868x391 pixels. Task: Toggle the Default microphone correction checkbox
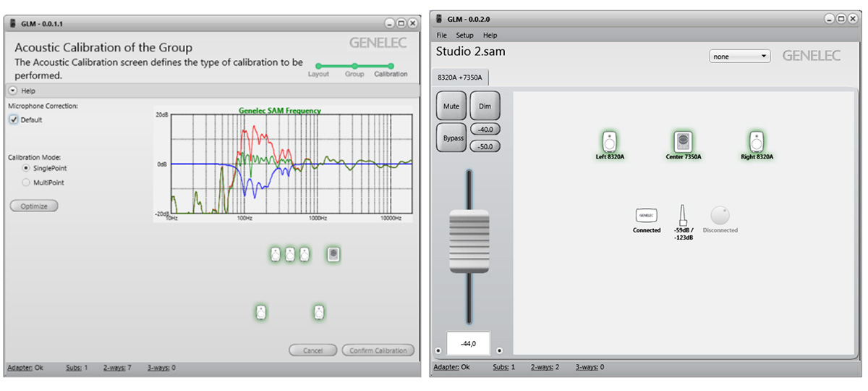click(x=14, y=120)
